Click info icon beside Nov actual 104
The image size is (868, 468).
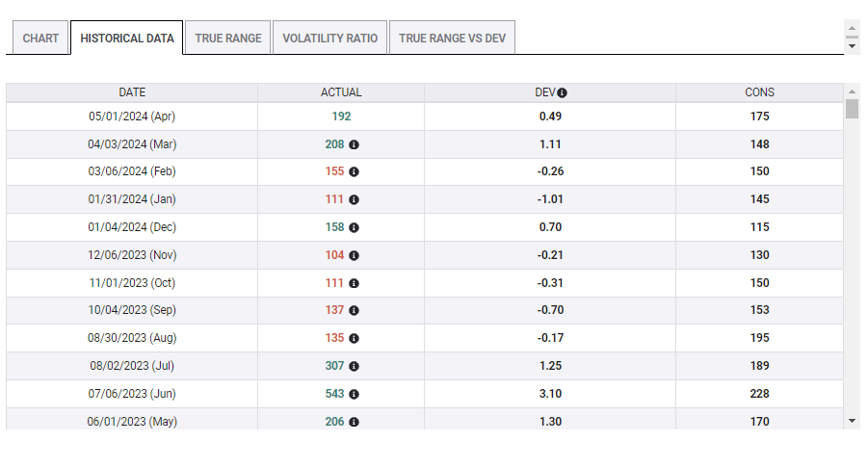coord(354,256)
